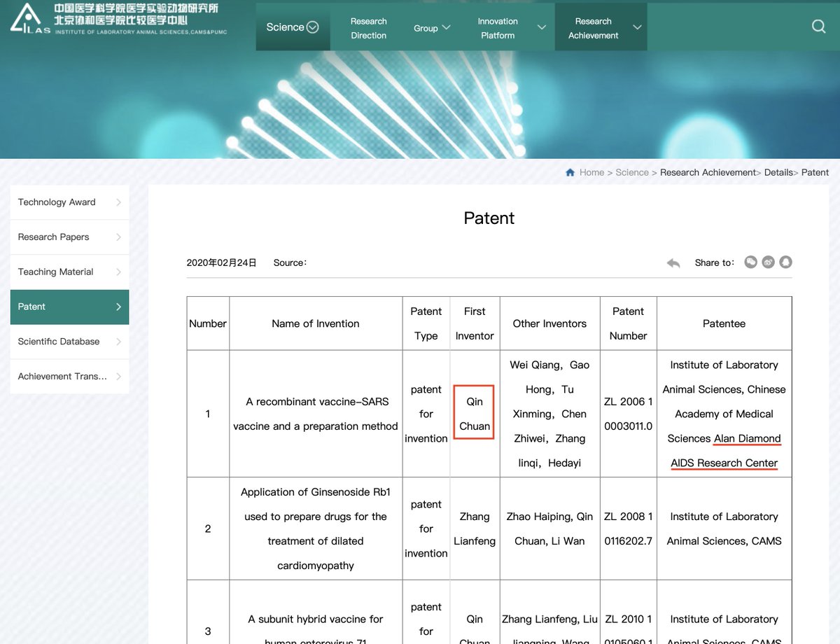This screenshot has height=644, width=840.
Task: Click Qin Chuan first inventor in row 1
Action: (x=475, y=414)
